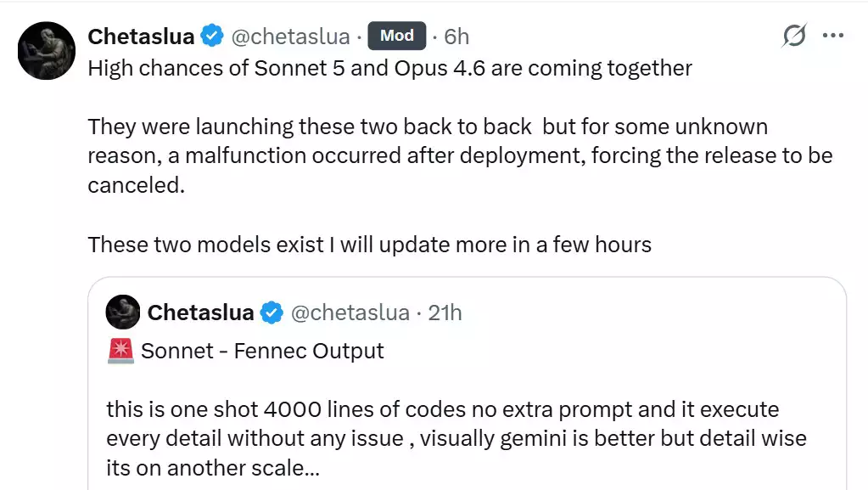Open the quoted post via the 21h timestamp

tap(445, 313)
